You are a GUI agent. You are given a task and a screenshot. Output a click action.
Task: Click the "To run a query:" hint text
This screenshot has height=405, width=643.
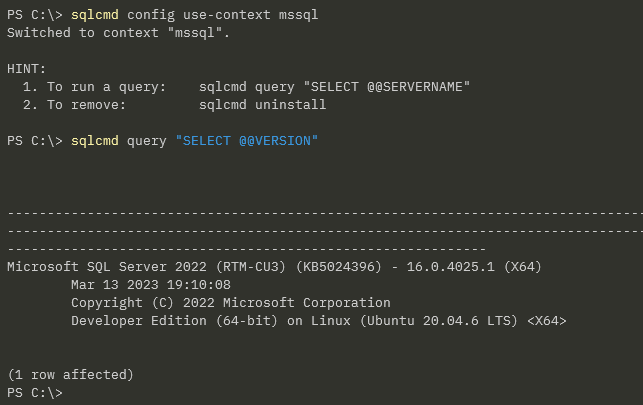pyautogui.click(x=91, y=87)
